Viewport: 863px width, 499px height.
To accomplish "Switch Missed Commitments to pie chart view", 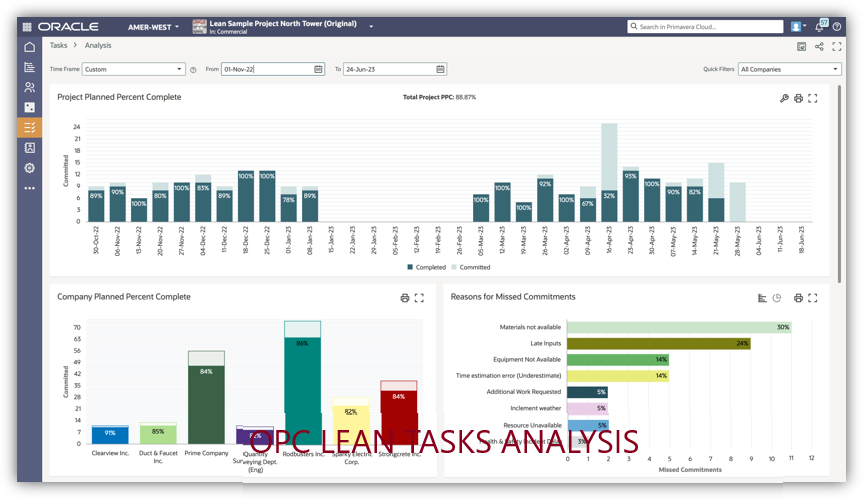I will coord(777,298).
